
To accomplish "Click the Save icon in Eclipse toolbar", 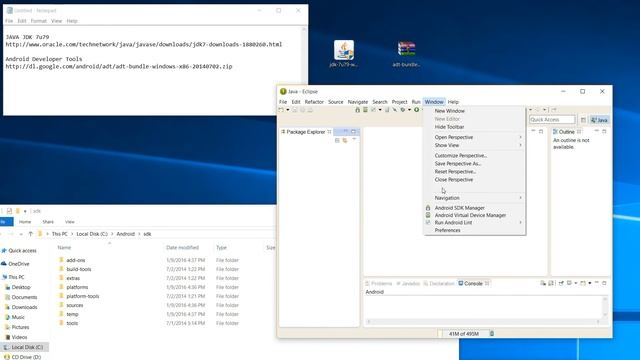I will pyautogui.click(x=295, y=110).
